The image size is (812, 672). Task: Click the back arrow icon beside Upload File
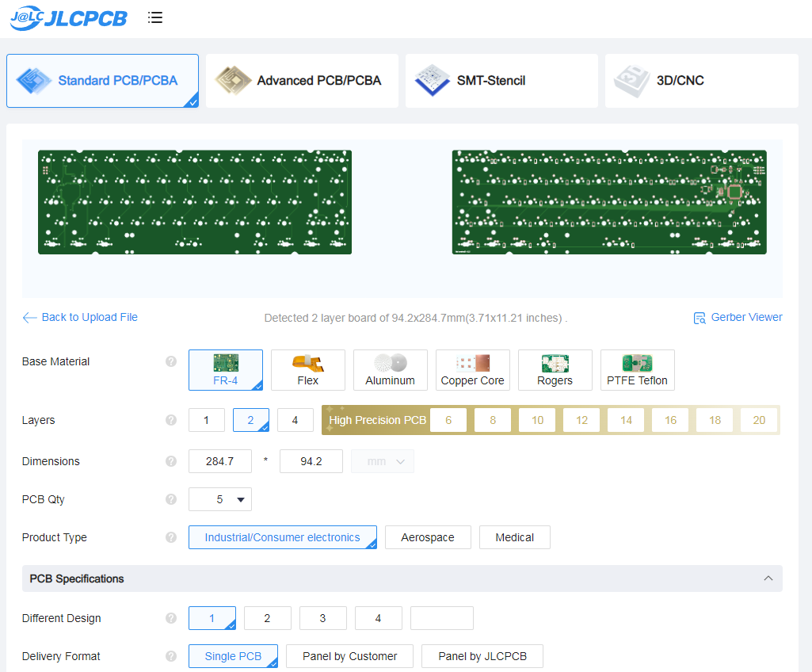pyautogui.click(x=29, y=318)
